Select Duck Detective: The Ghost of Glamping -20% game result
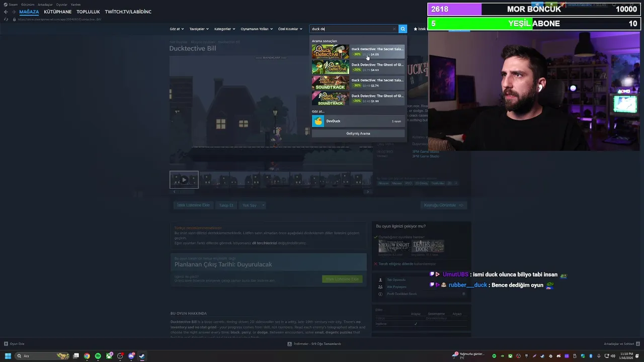644x362 pixels. 358,67
